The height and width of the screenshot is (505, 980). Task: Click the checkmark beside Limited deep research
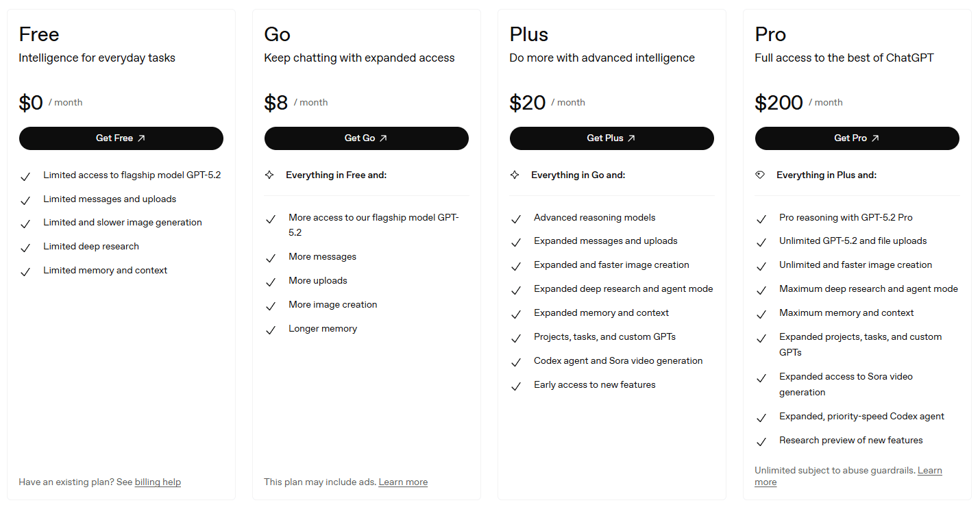(25, 246)
